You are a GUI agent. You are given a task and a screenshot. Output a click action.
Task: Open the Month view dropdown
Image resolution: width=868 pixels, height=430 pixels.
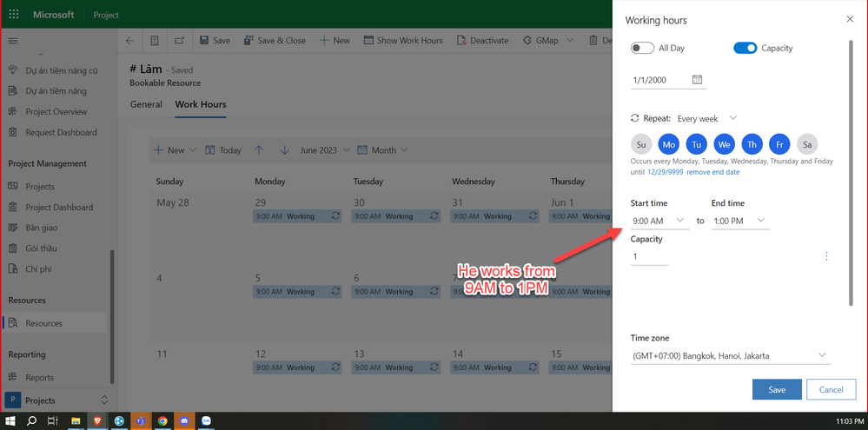click(x=382, y=150)
